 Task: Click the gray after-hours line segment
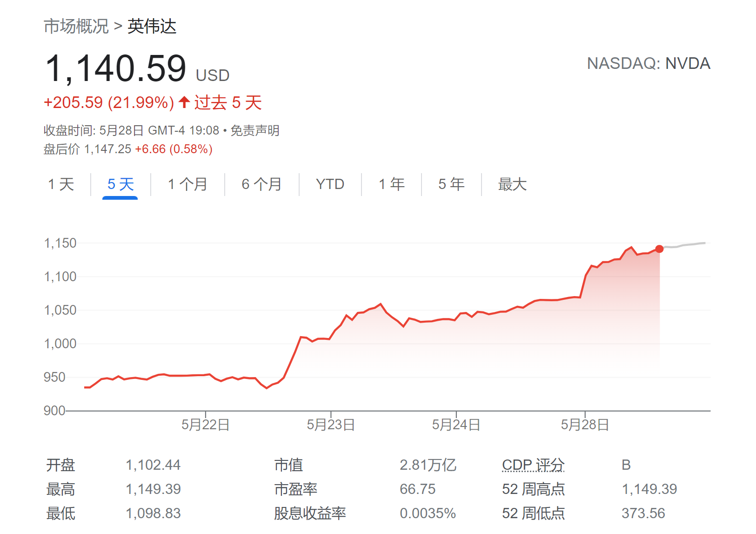(686, 244)
